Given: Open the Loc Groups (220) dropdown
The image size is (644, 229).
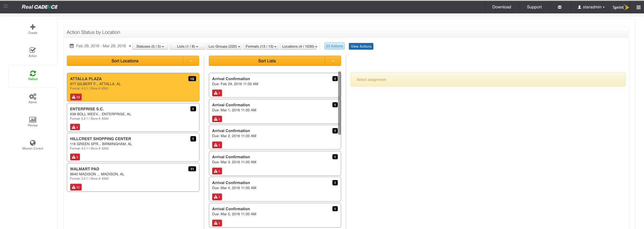Looking at the screenshot, I should 224,47.
